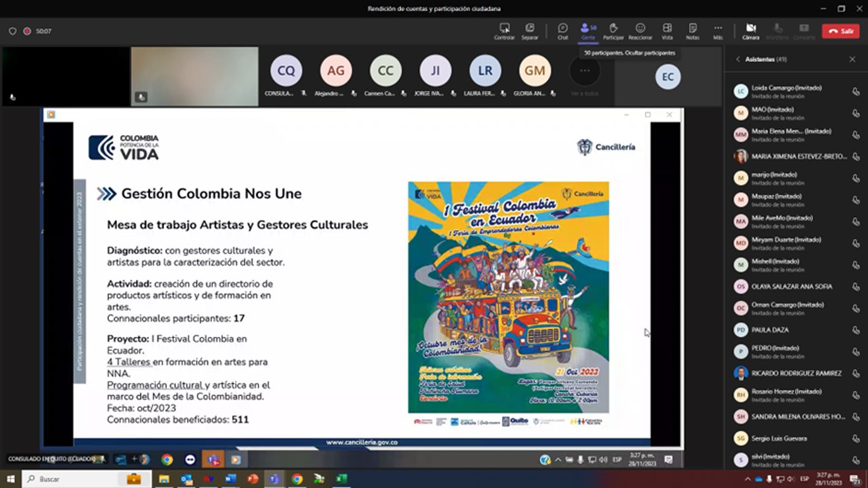
Task: Select Oman Camargo (Invitado) attendee
Action: tap(796, 308)
